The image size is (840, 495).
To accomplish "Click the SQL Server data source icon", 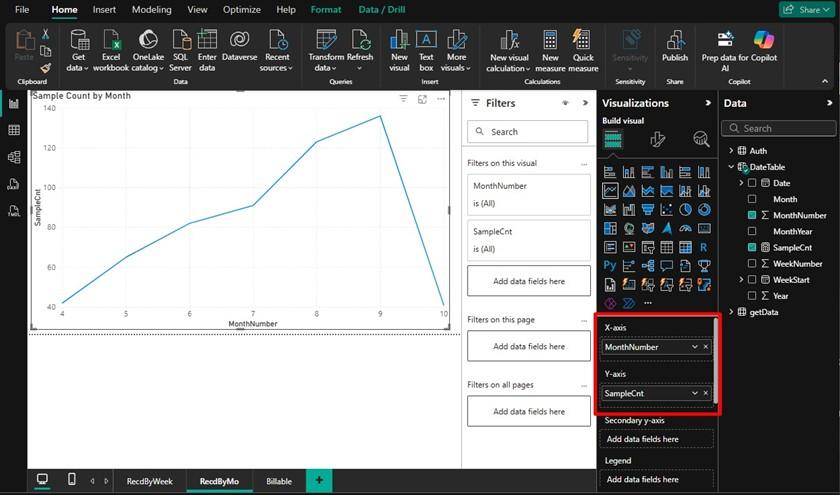I will tap(181, 40).
